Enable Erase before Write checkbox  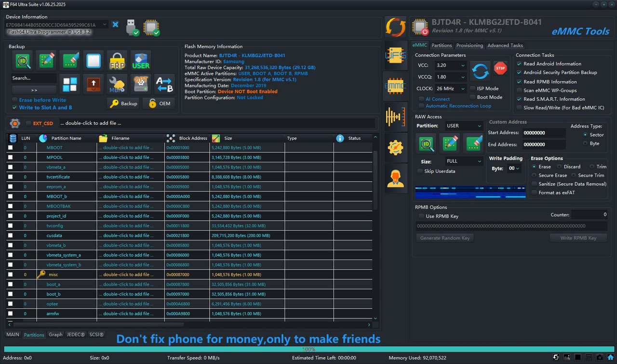14,100
